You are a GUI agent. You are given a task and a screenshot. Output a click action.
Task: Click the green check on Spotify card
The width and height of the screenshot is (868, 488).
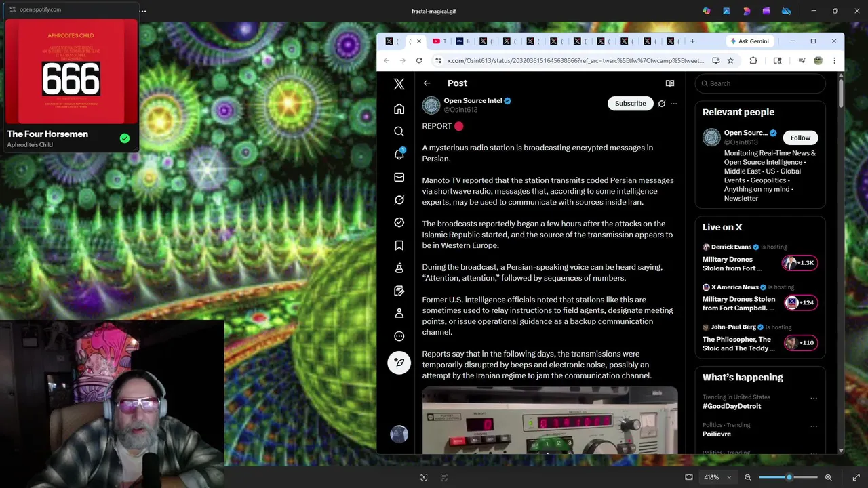tap(125, 138)
